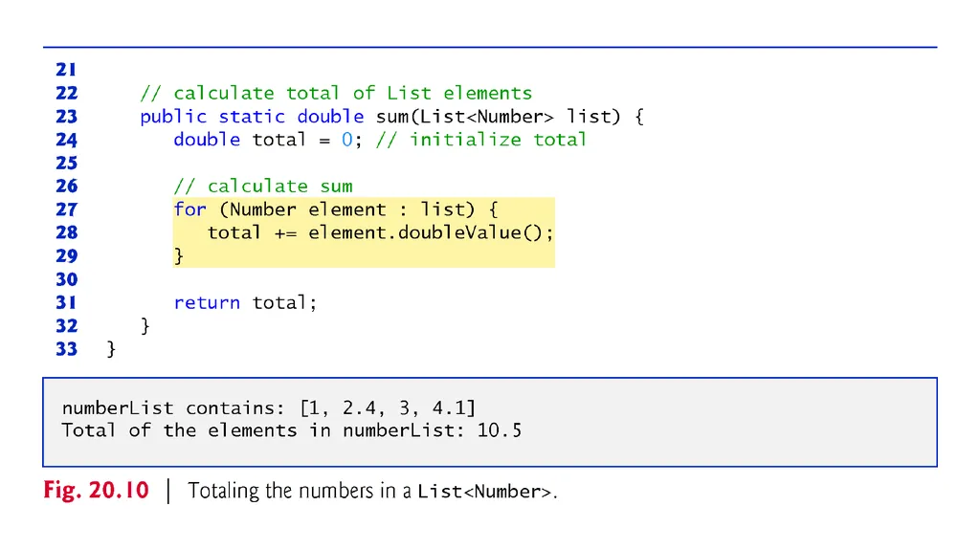Click 'double total = 0;' declaration
This screenshot has height=550, width=980.
coord(268,140)
